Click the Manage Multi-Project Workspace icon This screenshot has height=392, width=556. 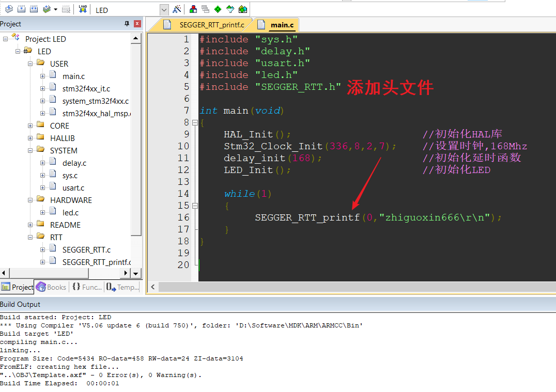(205, 9)
